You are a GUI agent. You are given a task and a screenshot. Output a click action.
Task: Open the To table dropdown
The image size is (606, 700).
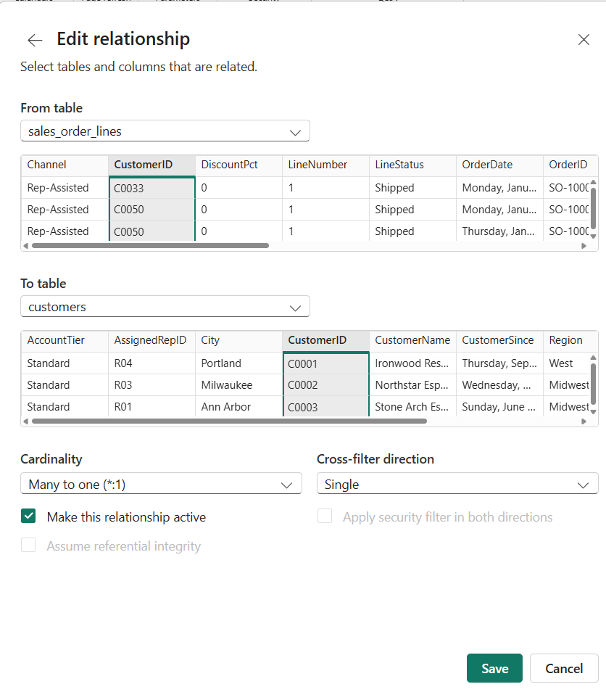pyautogui.click(x=165, y=307)
